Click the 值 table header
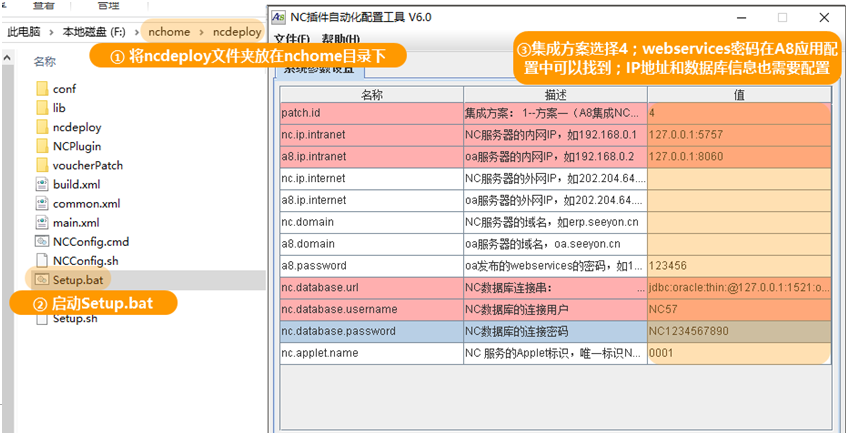 tap(739, 95)
